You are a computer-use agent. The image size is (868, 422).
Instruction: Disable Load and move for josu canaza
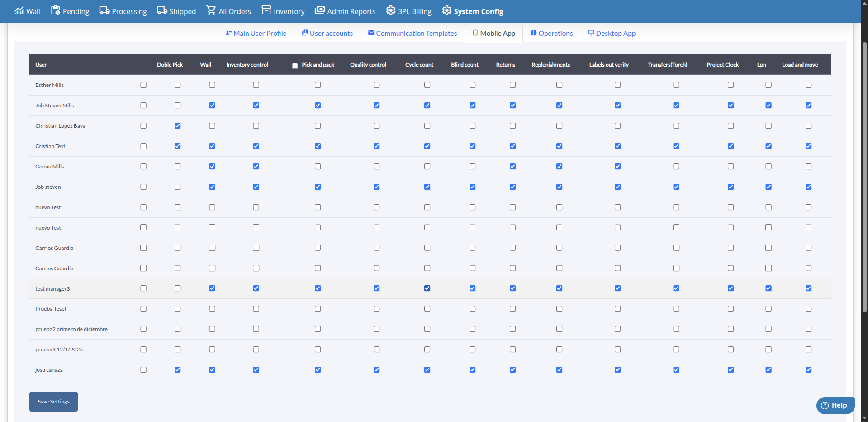808,370
